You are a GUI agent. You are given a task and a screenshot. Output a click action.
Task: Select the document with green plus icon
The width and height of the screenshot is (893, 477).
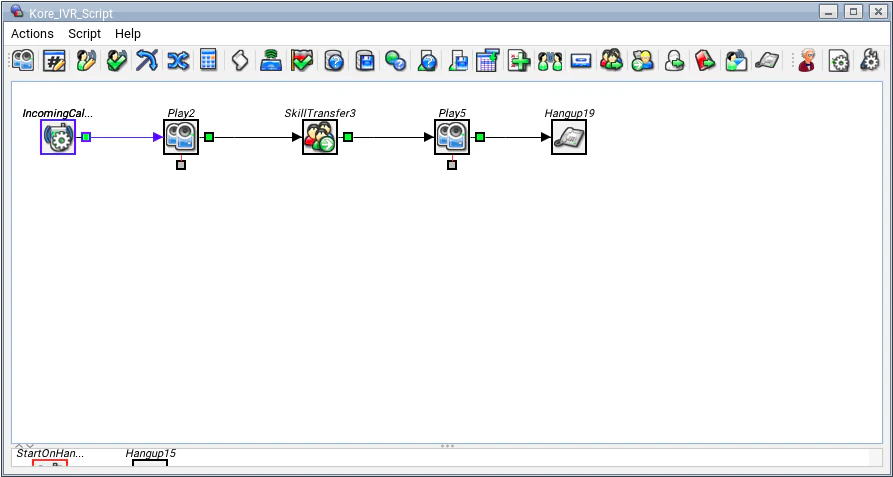pos(519,60)
